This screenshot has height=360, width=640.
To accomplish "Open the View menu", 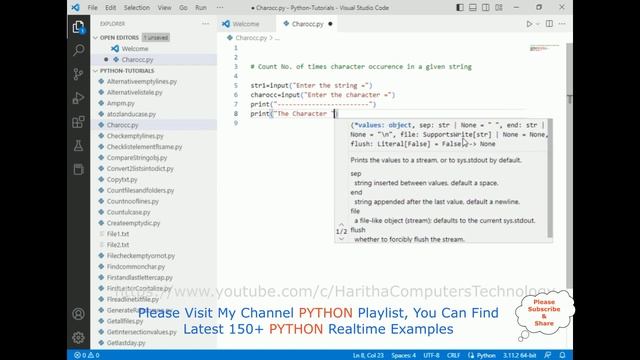I will tap(164, 8).
